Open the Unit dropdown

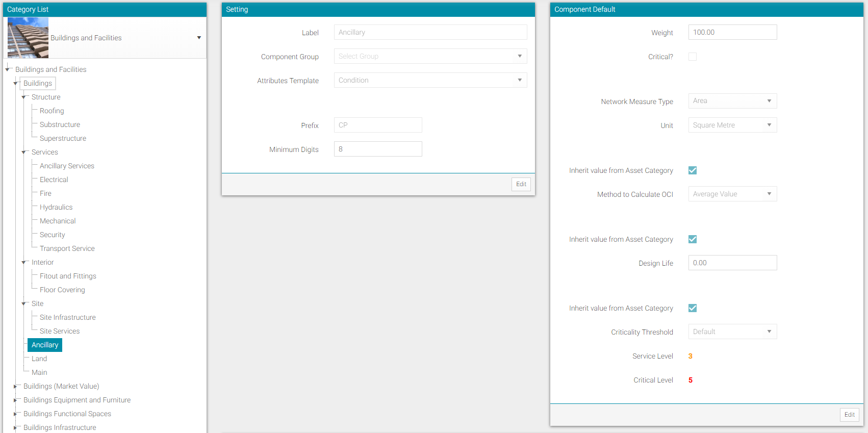(733, 125)
